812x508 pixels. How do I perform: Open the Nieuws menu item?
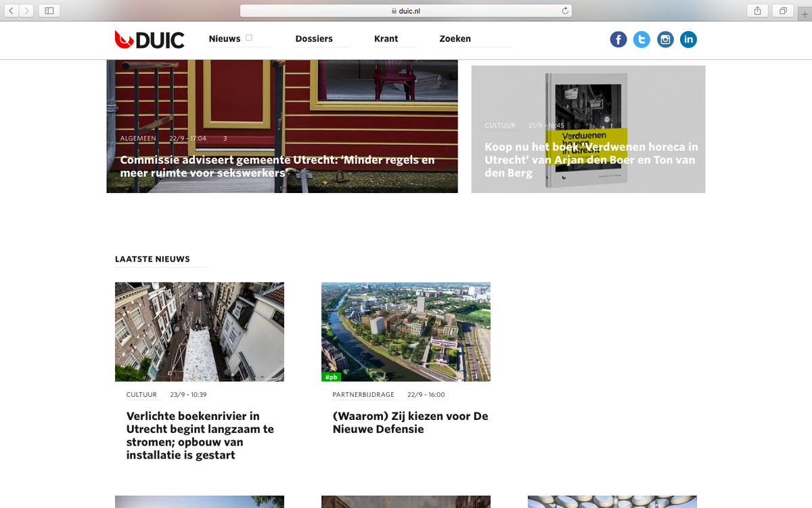[x=225, y=39]
